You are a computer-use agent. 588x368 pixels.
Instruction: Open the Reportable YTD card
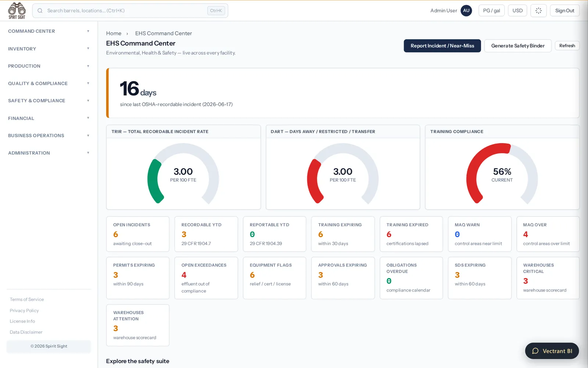(x=275, y=234)
